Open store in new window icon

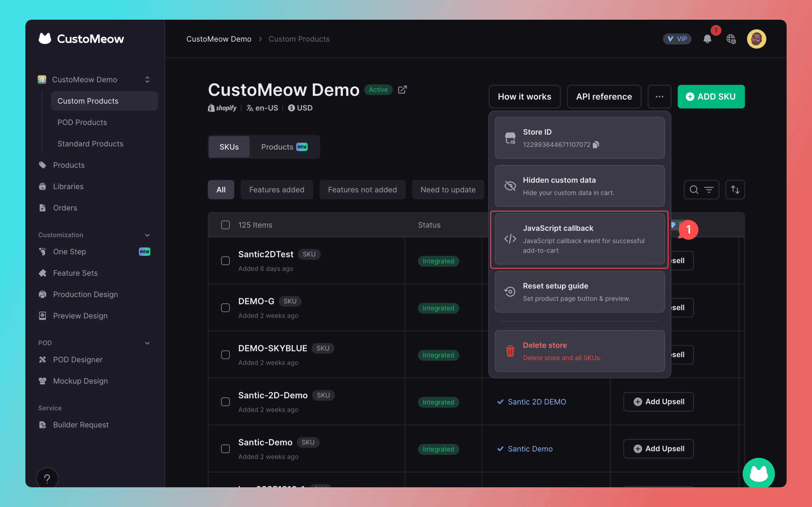402,90
